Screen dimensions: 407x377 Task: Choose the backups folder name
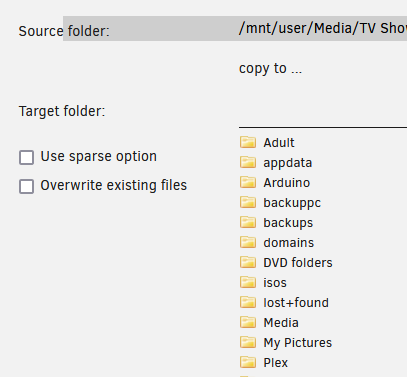point(288,223)
